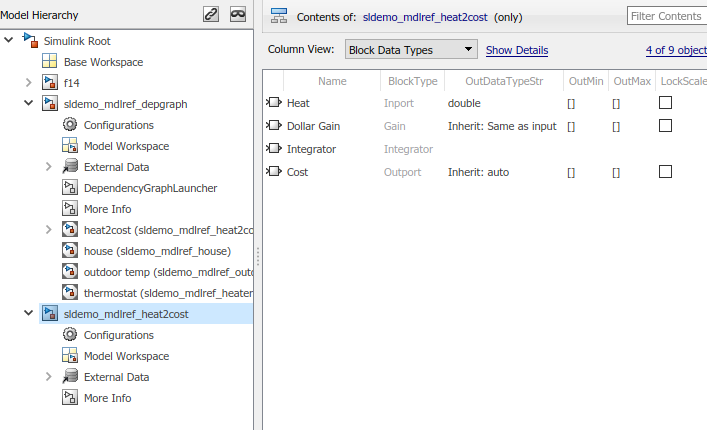Expand the heat2cost model reference node
707x430 pixels.
49,230
